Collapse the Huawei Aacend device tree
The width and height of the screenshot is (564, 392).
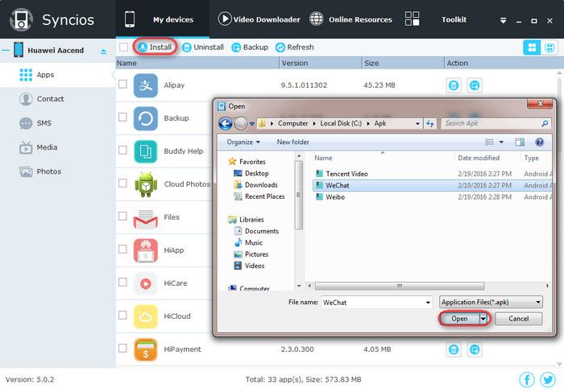pos(6,50)
